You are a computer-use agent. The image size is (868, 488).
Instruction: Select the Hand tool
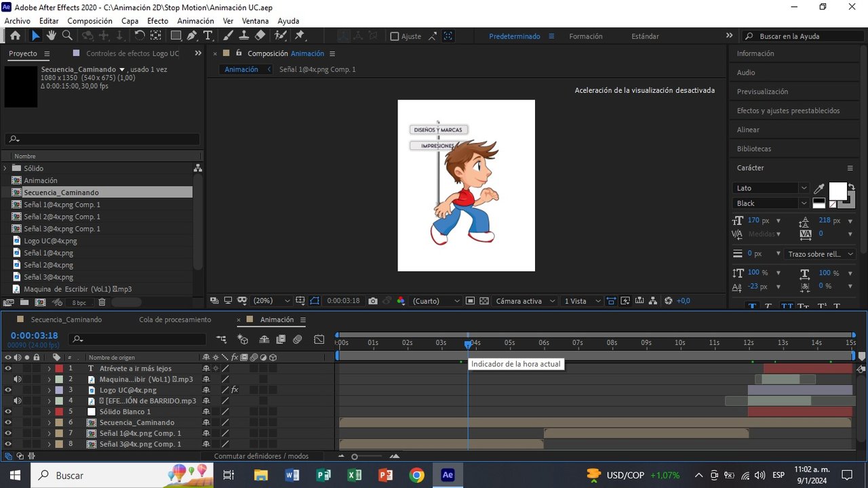[52, 35]
